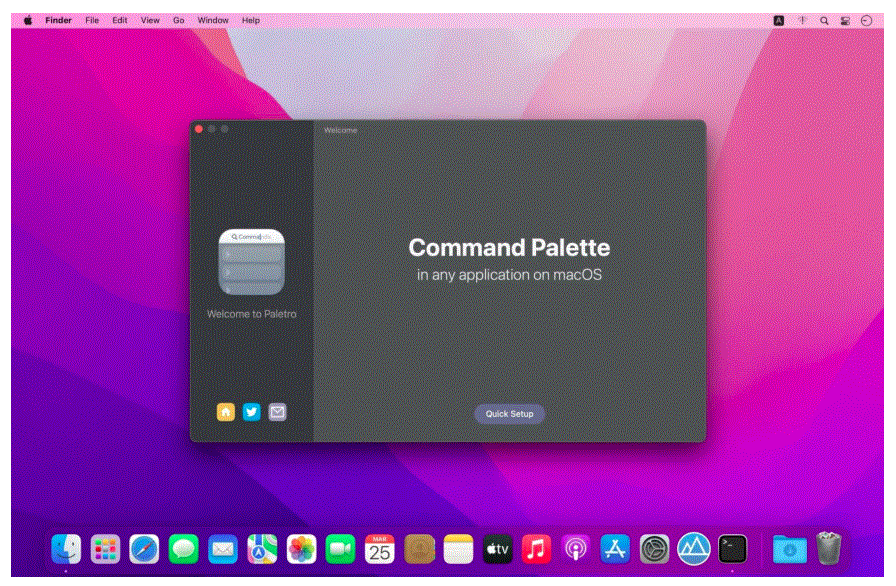The height and width of the screenshot is (586, 896).
Task: Click the email envelope icon in the sidebar
Action: pyautogui.click(x=278, y=412)
